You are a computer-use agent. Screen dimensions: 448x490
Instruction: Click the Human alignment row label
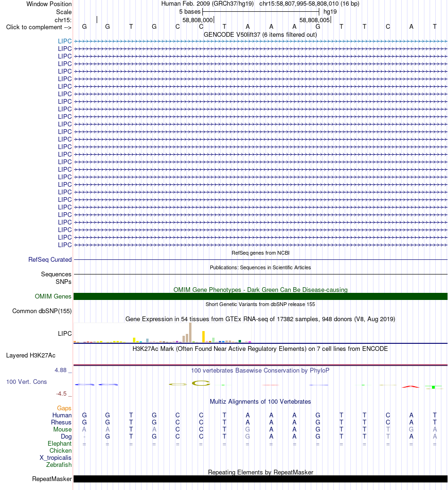pos(62,415)
